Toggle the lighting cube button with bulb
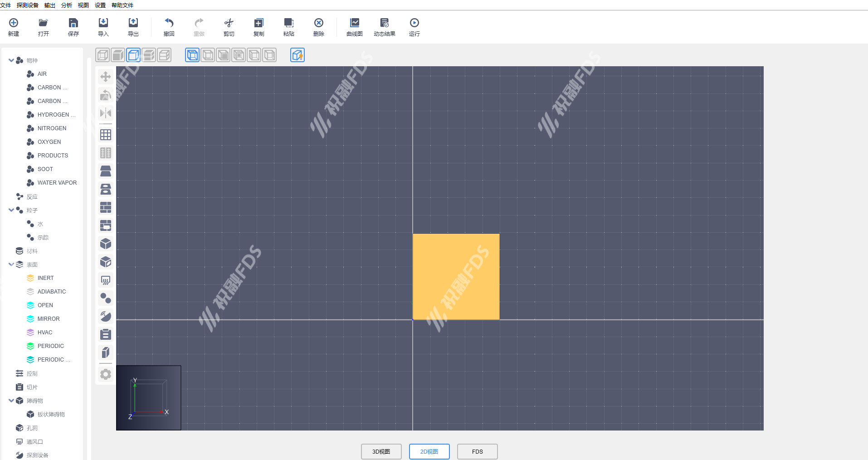This screenshot has width=868, height=460. point(297,55)
